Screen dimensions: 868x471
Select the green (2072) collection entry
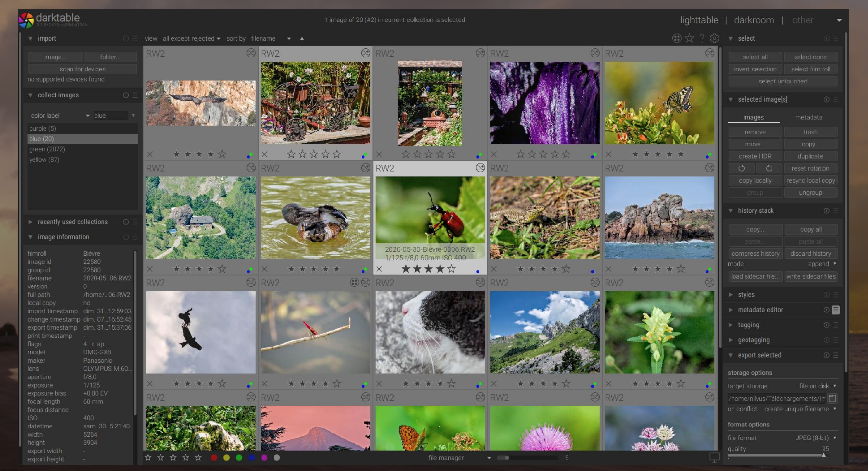(83, 149)
